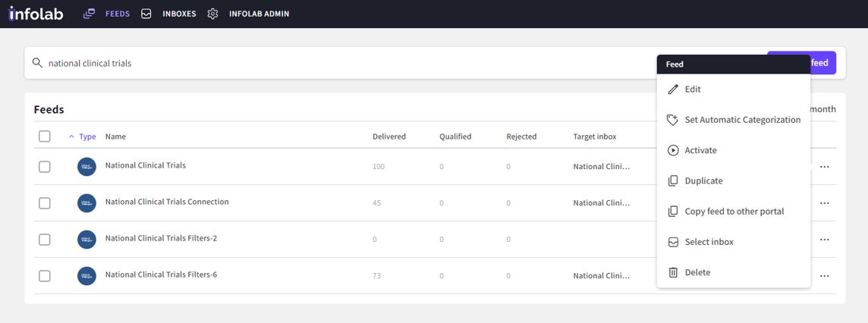Screen dimensions: 868x323
Task: Click the icon beside Copy feed to other portal
Action: pyautogui.click(x=673, y=212)
